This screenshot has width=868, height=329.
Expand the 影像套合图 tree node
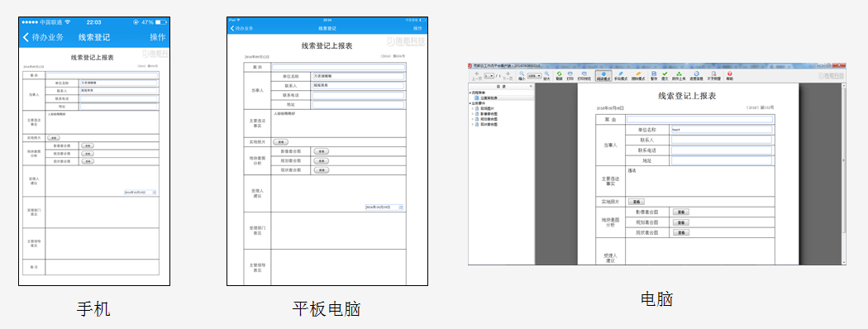click(x=472, y=113)
